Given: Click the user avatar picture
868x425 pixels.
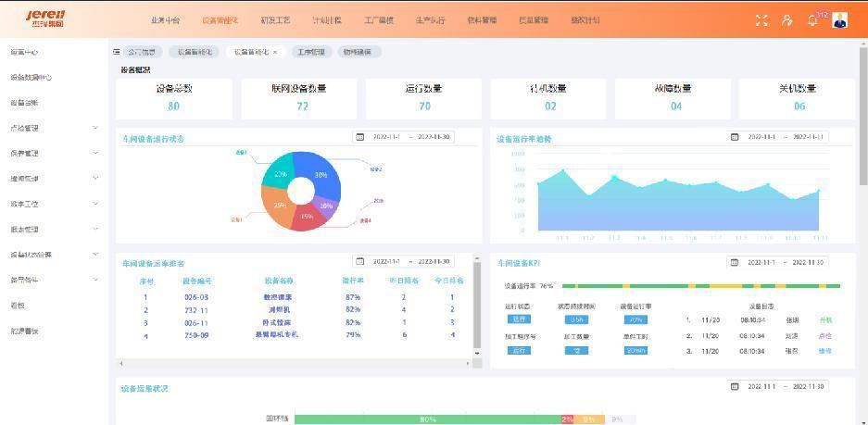Looking at the screenshot, I should pyautogui.click(x=839, y=20).
